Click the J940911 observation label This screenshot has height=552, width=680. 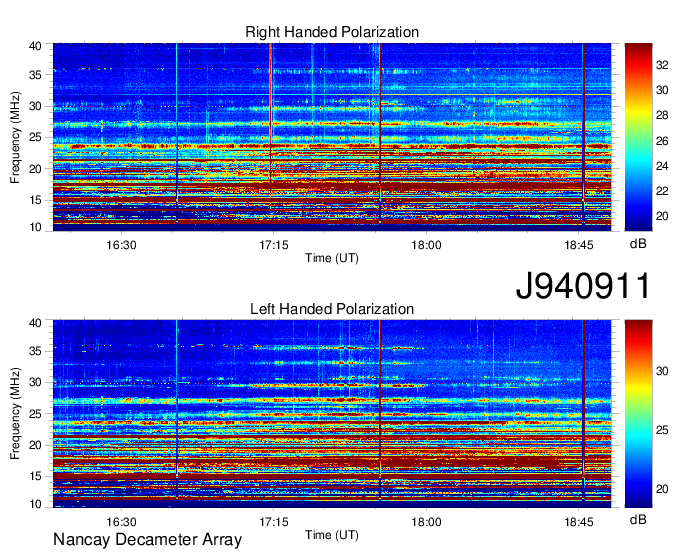click(582, 286)
